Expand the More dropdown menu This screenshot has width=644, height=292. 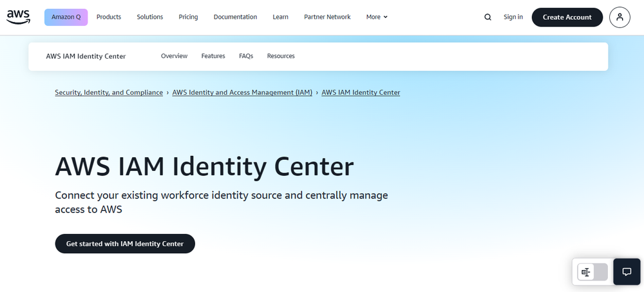coord(377,17)
